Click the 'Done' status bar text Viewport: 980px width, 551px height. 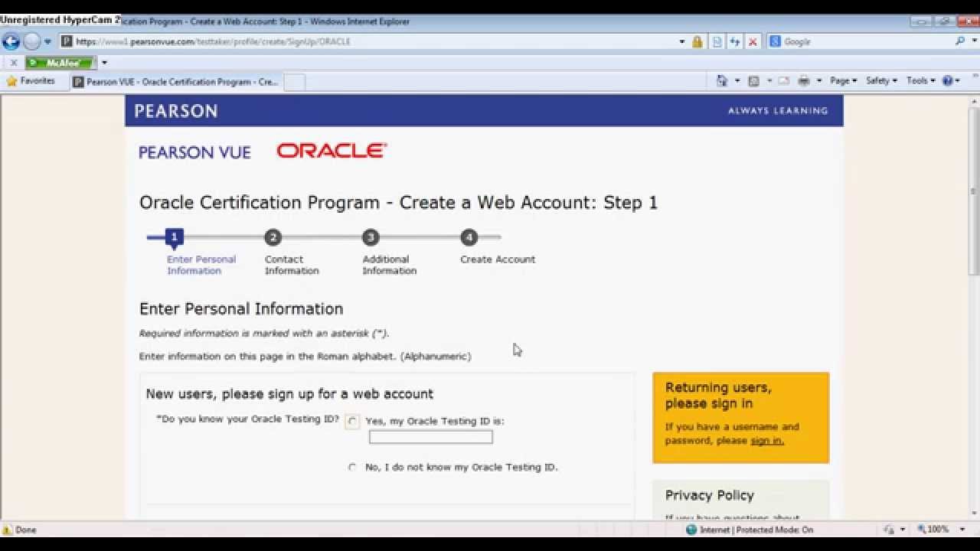tap(26, 530)
